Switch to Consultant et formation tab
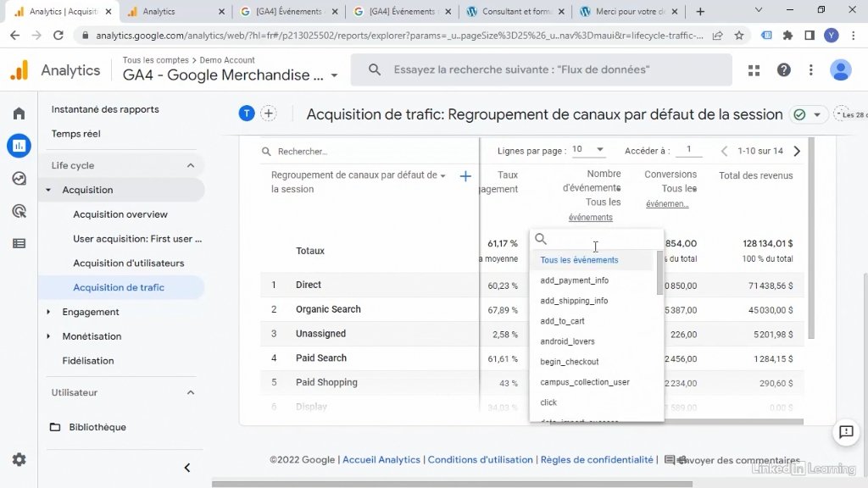868x488 pixels. click(x=516, y=12)
